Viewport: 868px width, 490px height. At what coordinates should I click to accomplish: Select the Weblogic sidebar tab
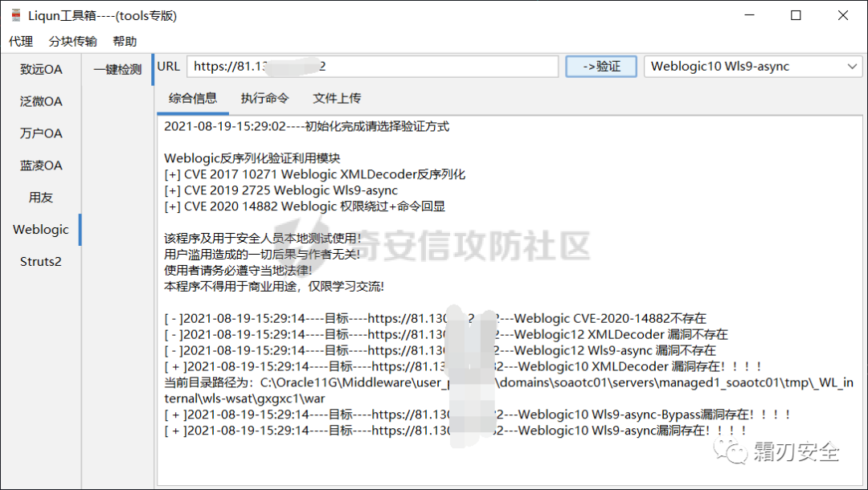pos(41,230)
